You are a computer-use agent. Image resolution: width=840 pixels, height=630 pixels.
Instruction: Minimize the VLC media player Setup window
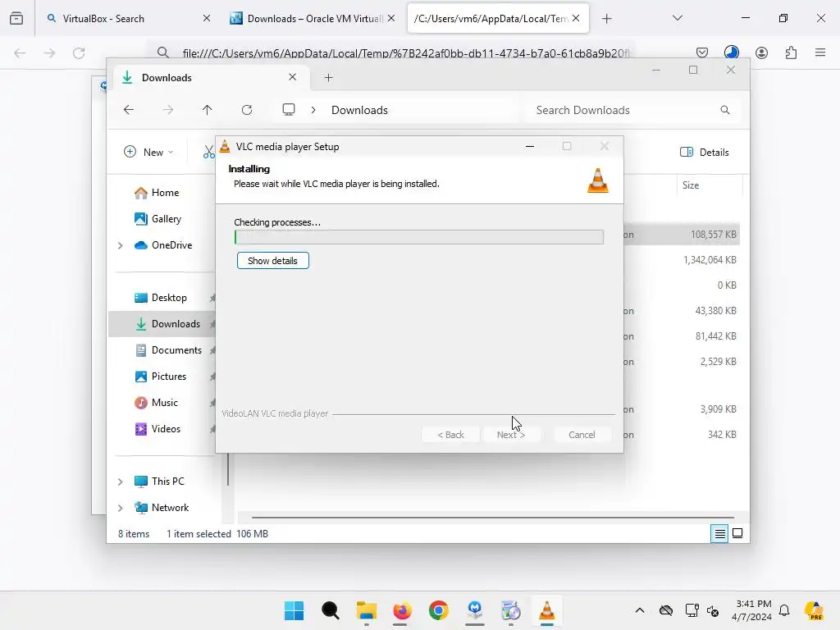[x=530, y=146]
